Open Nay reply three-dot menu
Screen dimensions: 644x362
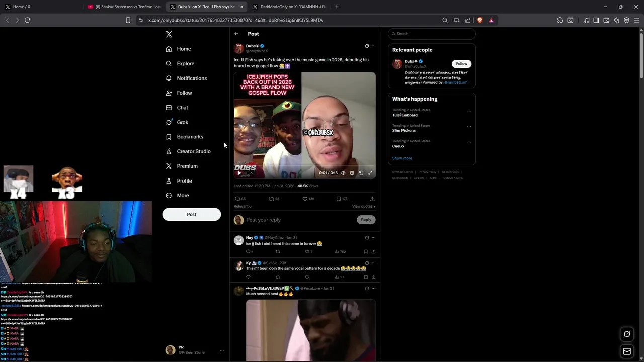(373, 238)
